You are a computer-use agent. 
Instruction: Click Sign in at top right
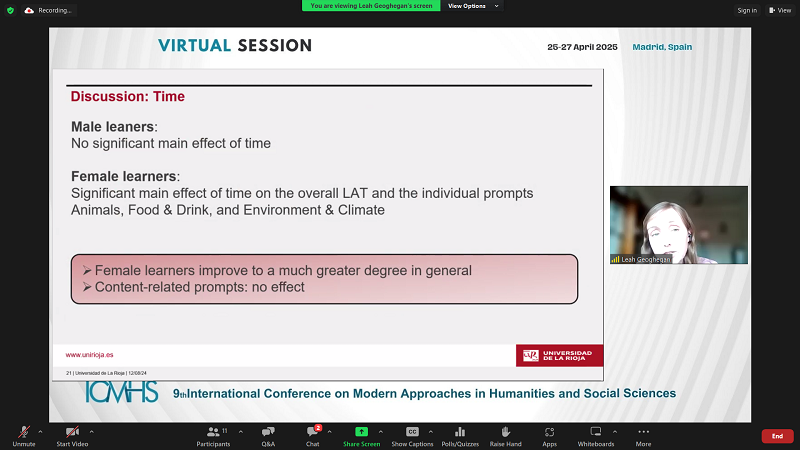pyautogui.click(x=747, y=10)
